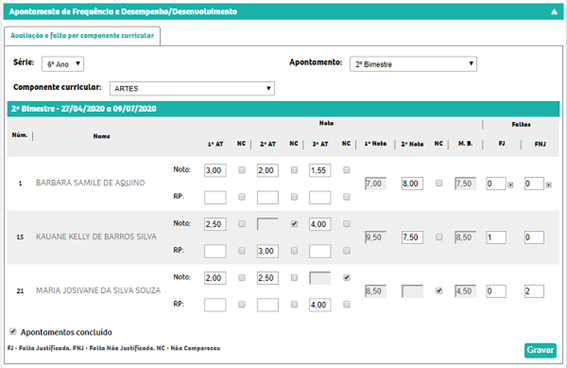Viewport: 567px width, 368px height.
Task: Open the Componente curricular dropdown showing ARTES
Action: coord(192,89)
